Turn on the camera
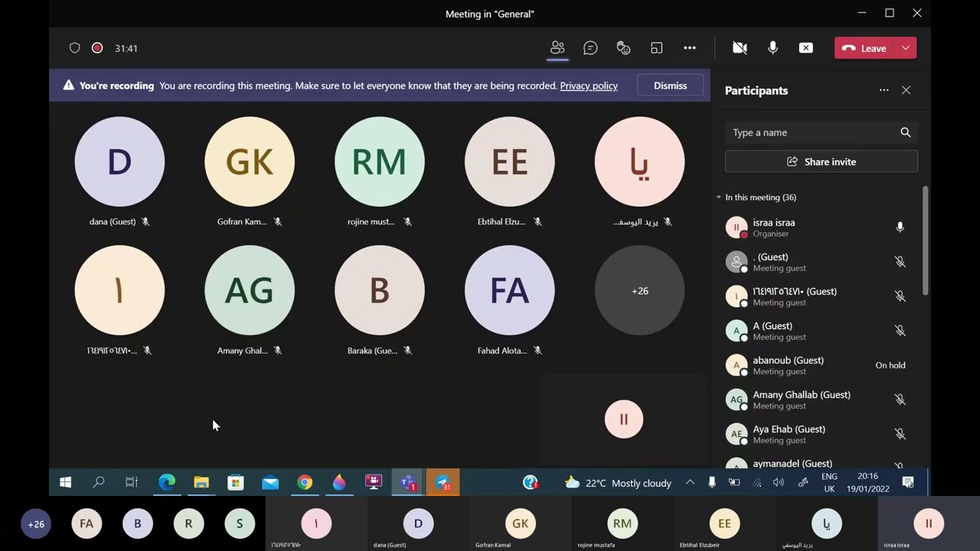 (x=740, y=48)
